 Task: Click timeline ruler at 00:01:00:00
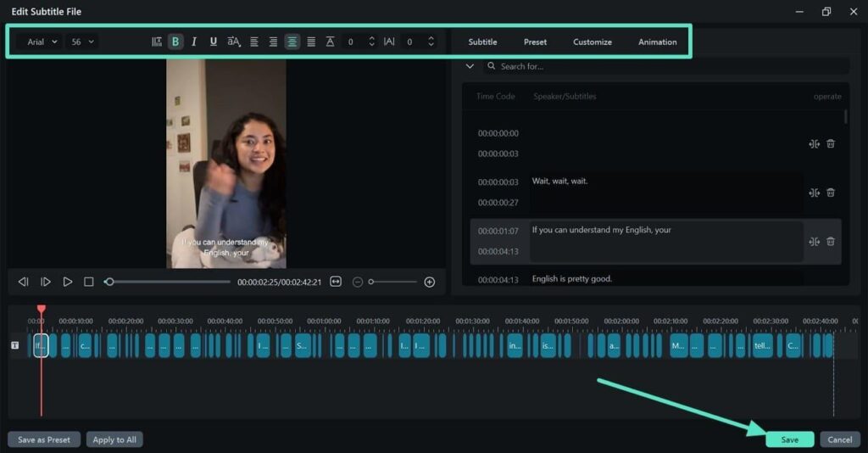tap(324, 322)
